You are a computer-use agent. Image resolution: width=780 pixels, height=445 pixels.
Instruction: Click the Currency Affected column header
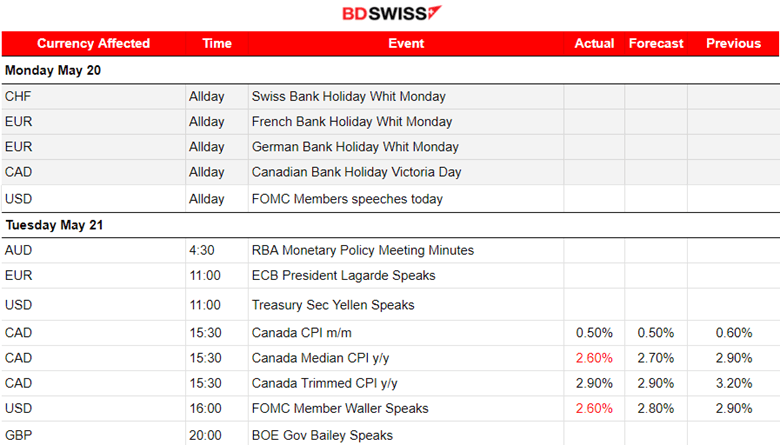(93, 44)
